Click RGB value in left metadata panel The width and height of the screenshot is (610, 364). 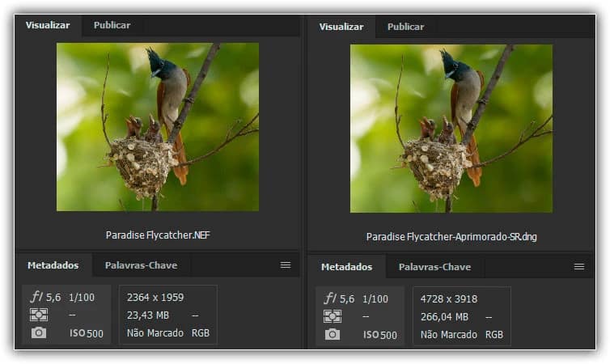(x=201, y=333)
